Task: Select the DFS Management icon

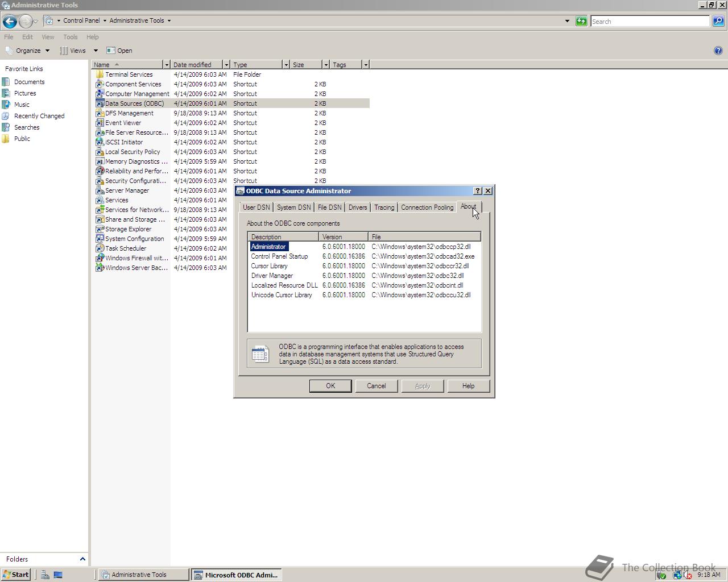Action: tap(100, 113)
